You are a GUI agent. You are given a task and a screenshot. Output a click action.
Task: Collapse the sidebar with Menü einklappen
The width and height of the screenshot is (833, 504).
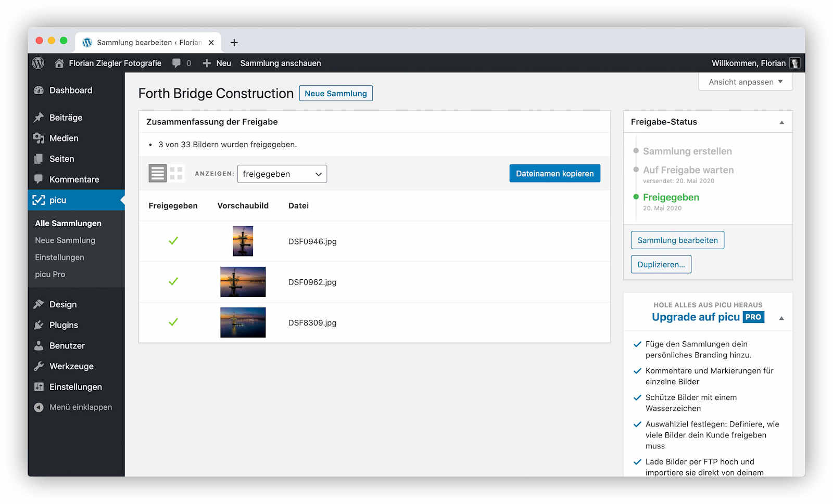(80, 407)
